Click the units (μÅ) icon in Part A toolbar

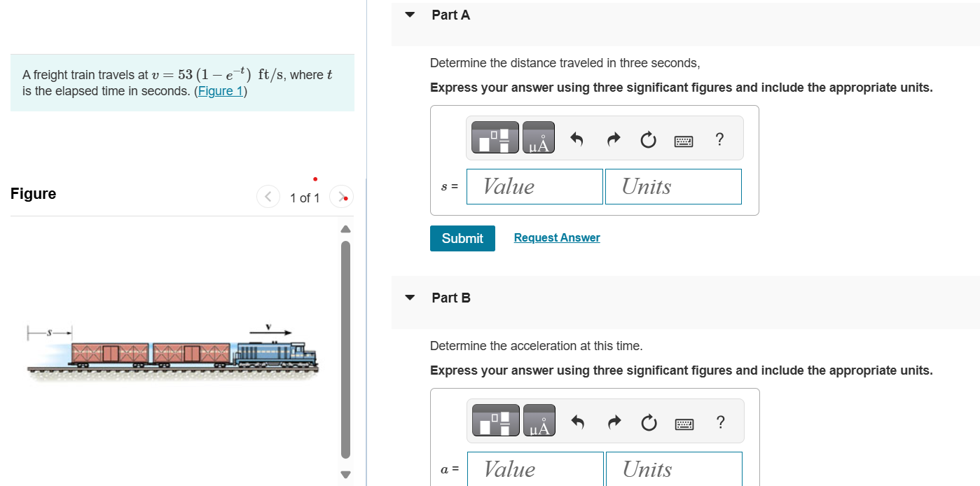click(x=539, y=137)
